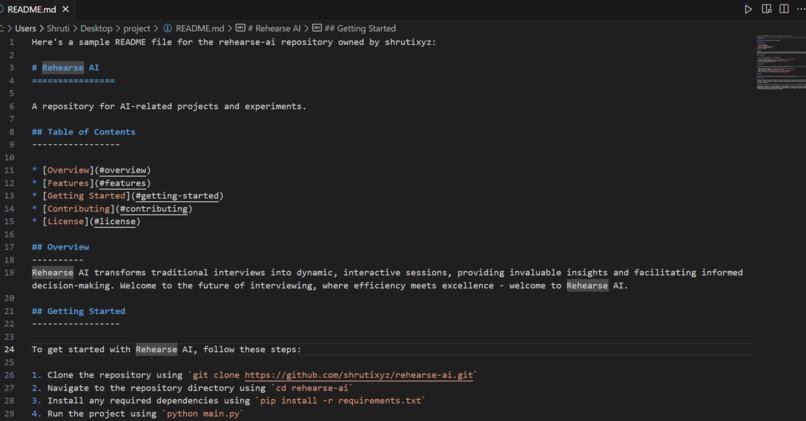Viewport: 806px width, 421px height.
Task: Click the breadcrumb chevron after Desktop
Action: click(118, 28)
